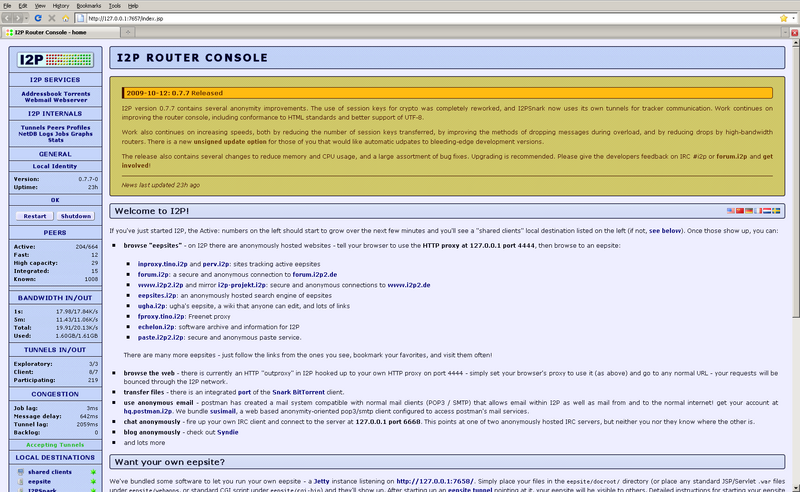800x492 pixels.
Task: Switch language with the US flag icon
Action: pos(731,211)
